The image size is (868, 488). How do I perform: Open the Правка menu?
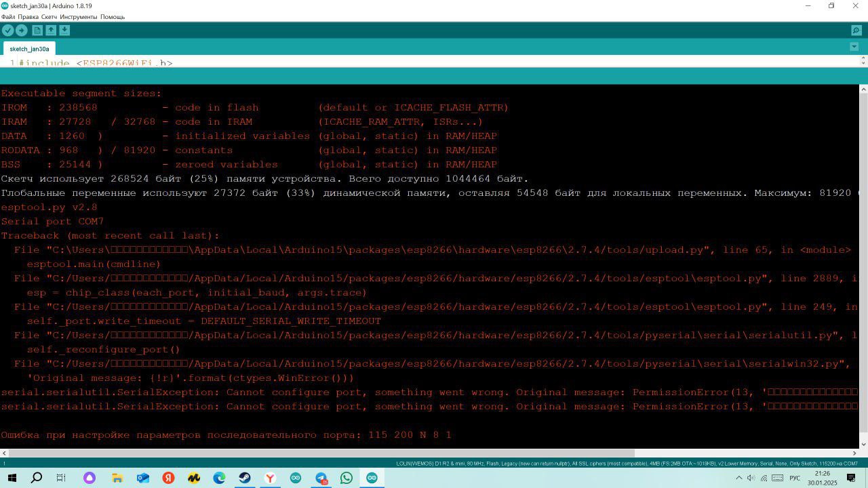pos(28,16)
